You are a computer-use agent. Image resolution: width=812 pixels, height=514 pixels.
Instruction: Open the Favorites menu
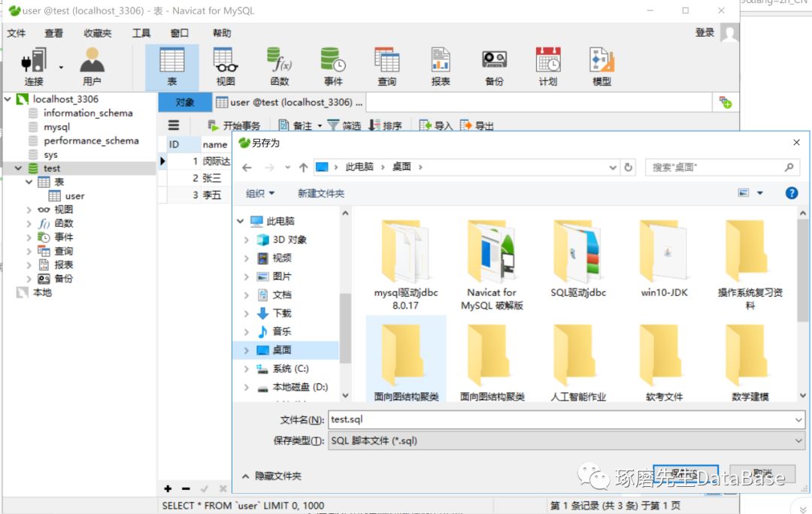pyautogui.click(x=98, y=33)
